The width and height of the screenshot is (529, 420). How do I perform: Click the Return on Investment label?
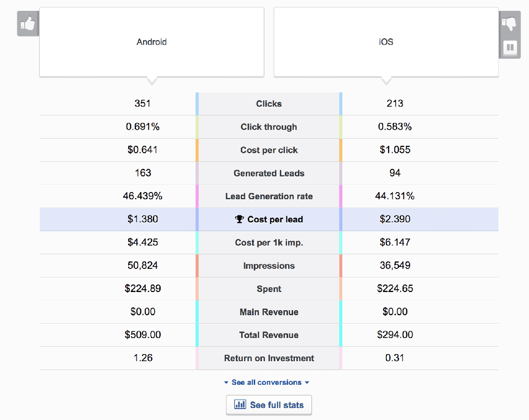point(269,358)
